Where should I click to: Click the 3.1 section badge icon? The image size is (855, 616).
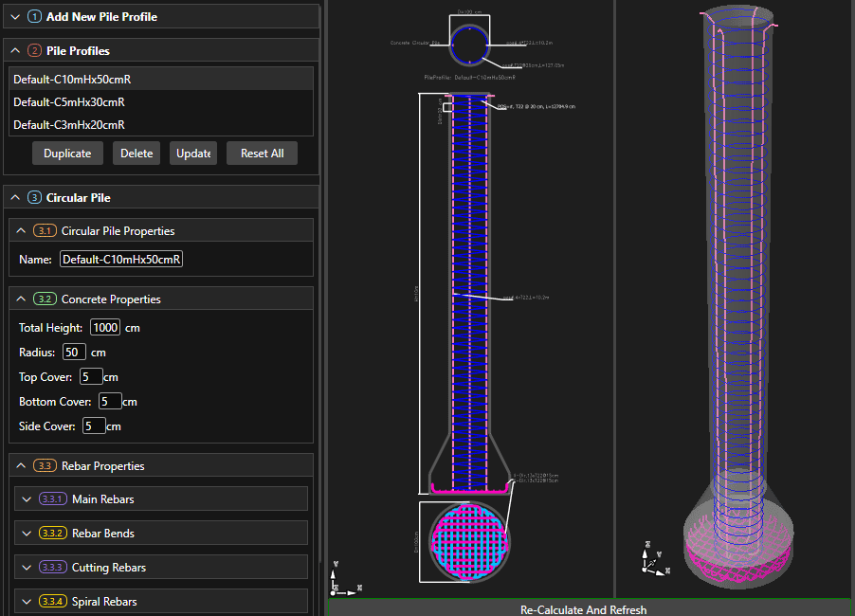click(x=45, y=231)
